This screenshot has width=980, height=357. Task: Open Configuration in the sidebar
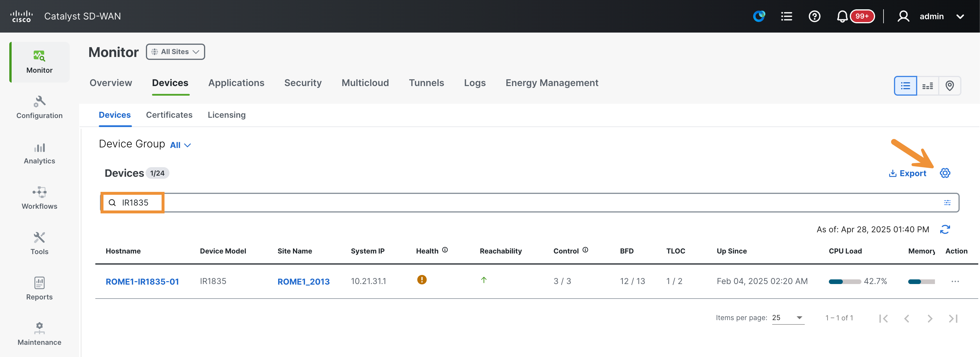[x=40, y=108]
